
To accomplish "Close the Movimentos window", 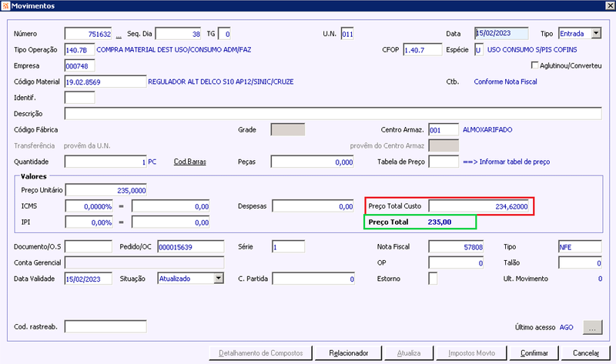I will [610, 5].
